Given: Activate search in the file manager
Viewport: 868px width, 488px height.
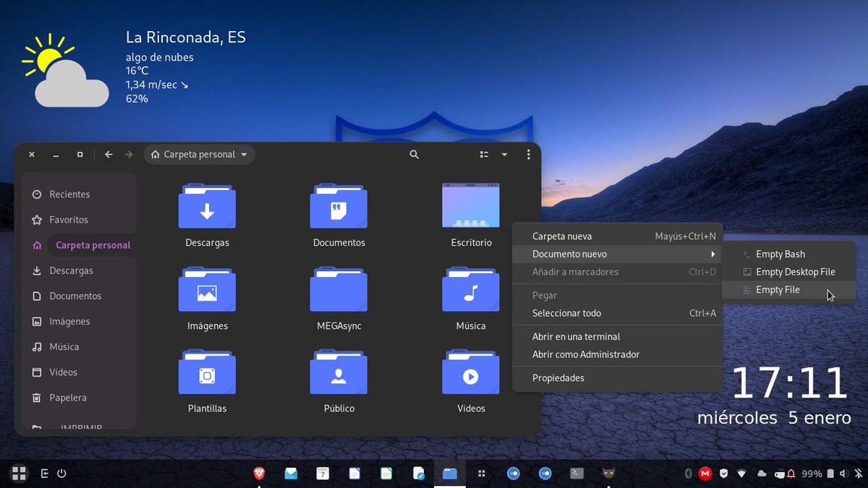Looking at the screenshot, I should pos(414,154).
